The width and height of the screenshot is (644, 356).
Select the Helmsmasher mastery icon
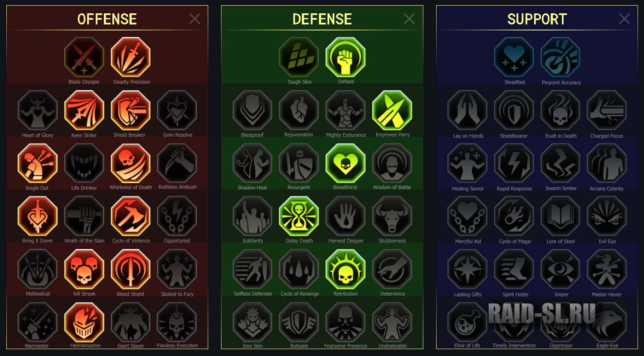(84, 322)
